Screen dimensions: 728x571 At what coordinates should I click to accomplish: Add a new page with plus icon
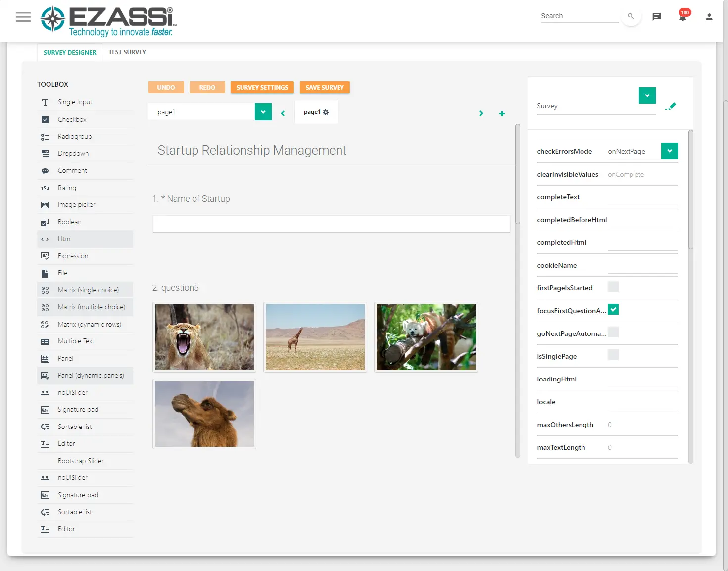(x=502, y=113)
